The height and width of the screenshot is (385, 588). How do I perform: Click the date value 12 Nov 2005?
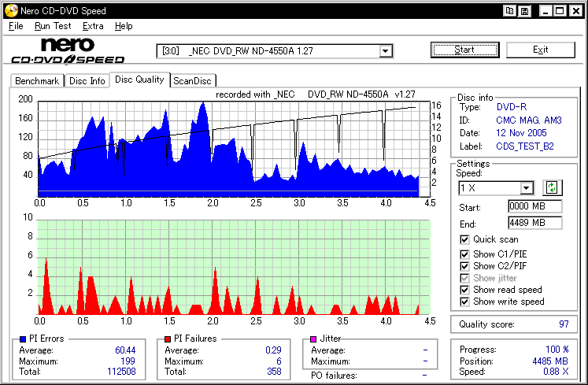(521, 133)
